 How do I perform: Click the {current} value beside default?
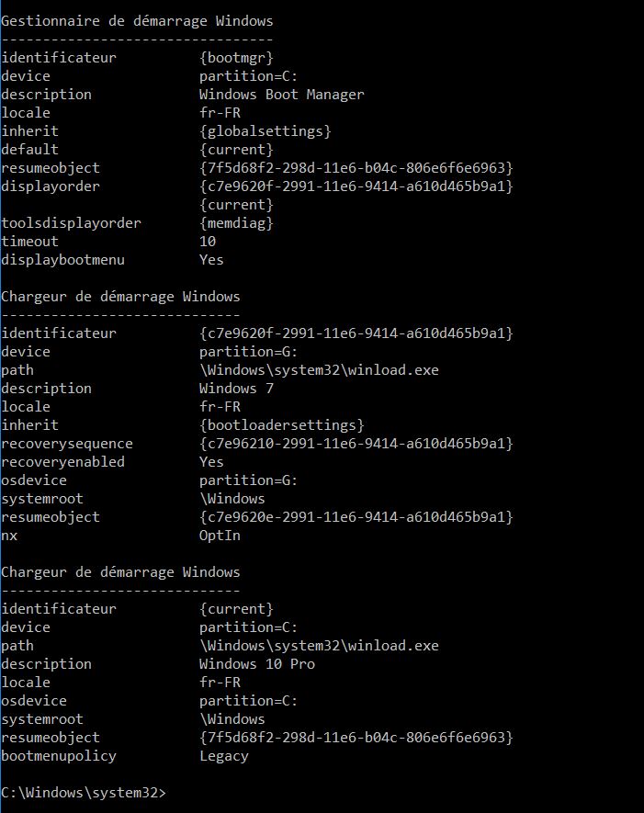tap(236, 150)
